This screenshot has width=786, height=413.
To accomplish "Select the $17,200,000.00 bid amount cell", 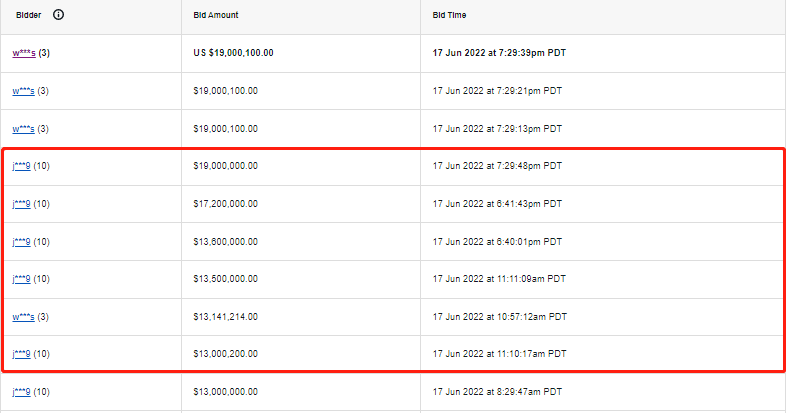I will click(225, 204).
